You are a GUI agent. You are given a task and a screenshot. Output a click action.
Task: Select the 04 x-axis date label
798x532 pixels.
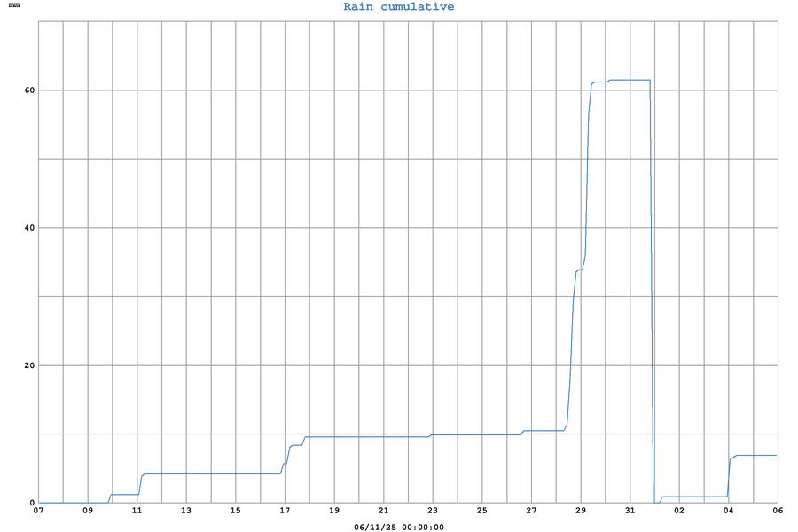(728, 512)
